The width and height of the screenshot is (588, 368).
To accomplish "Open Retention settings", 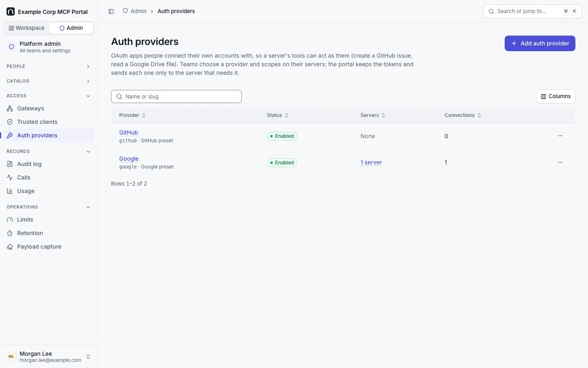I will [49, 233].
